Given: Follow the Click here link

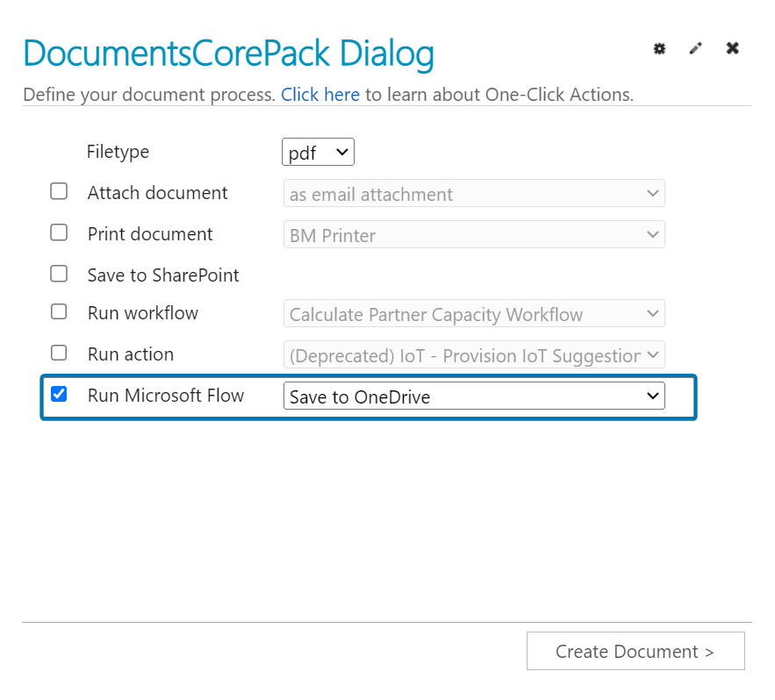Looking at the screenshot, I should pos(320,95).
